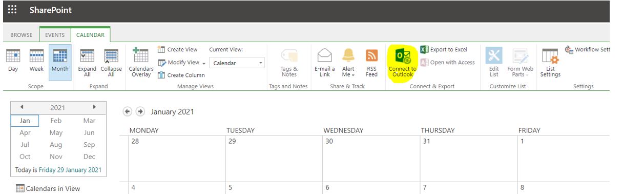Select Jul in the month picker
The width and height of the screenshot is (644, 194).
[25, 145]
